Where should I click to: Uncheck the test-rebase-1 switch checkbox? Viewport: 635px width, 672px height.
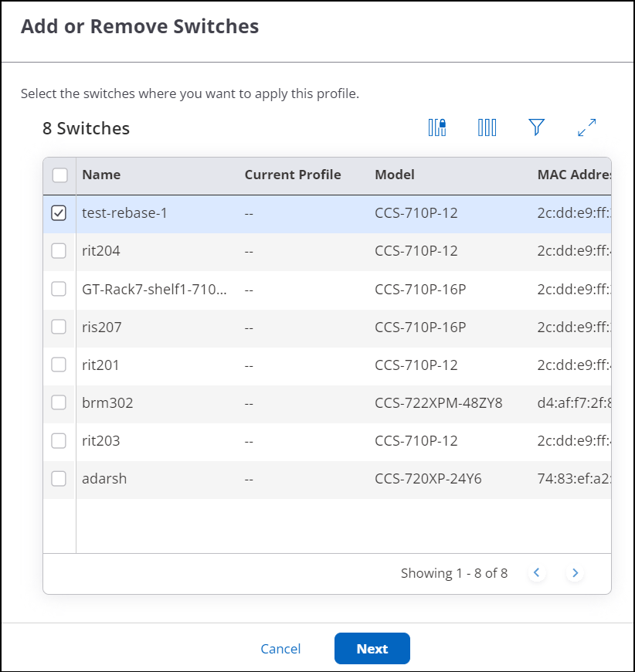[59, 213]
